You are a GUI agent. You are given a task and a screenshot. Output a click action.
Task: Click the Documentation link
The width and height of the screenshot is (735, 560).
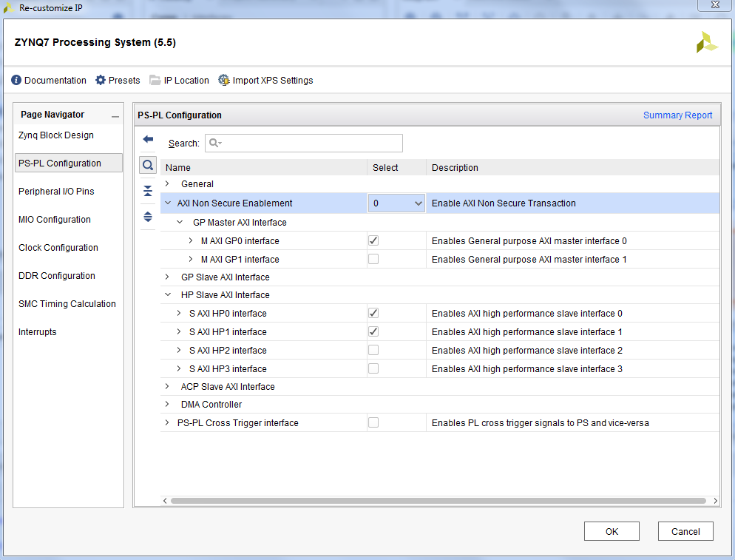(x=55, y=80)
